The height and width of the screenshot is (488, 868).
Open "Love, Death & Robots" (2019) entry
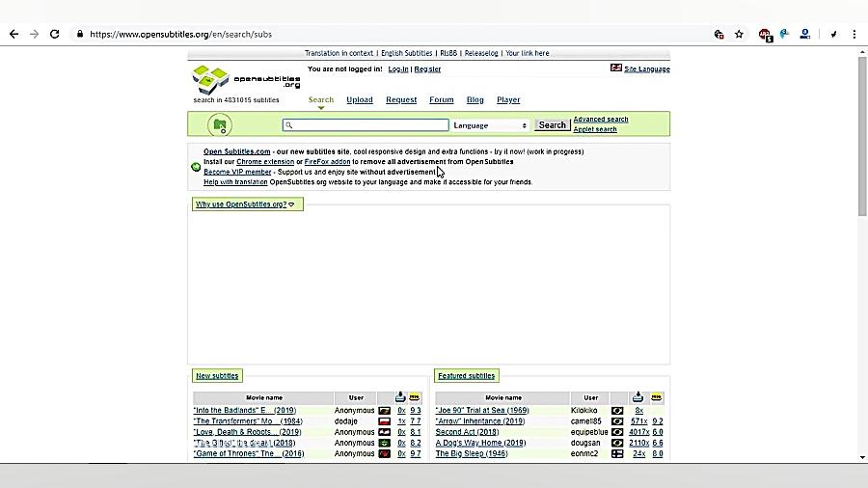tap(248, 432)
